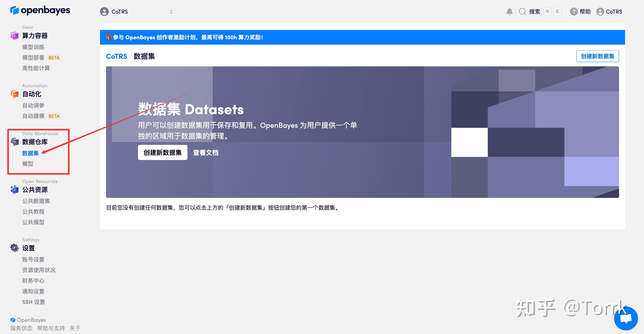Open search with the magnifier icon

pos(522,12)
